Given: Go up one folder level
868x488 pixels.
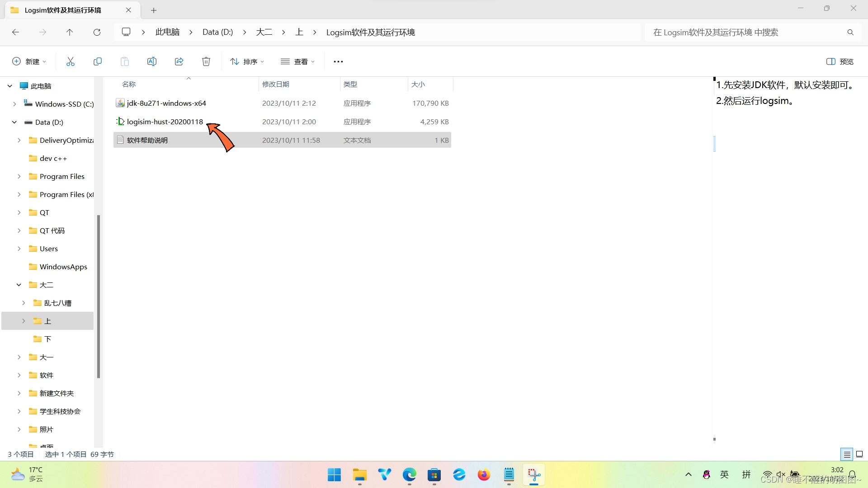Looking at the screenshot, I should coord(70,32).
